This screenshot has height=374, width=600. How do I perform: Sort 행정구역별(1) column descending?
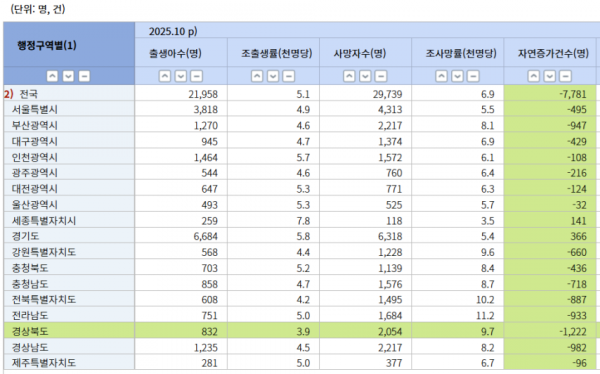point(68,76)
